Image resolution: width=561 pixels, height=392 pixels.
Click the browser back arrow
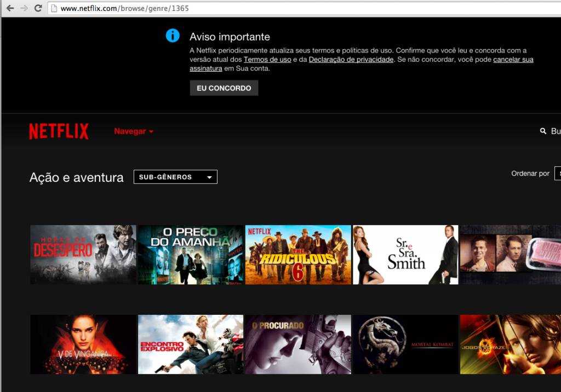click(10, 8)
